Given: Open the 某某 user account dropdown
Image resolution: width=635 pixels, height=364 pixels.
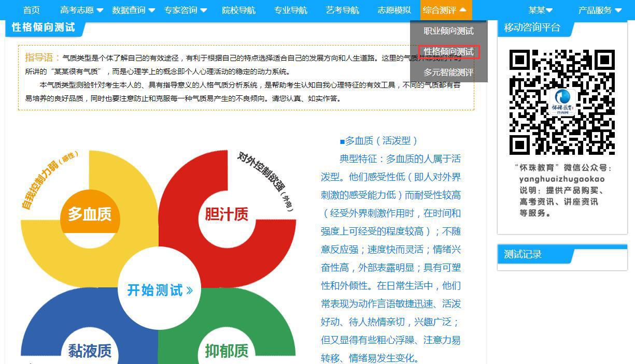Looking at the screenshot, I should [x=540, y=10].
